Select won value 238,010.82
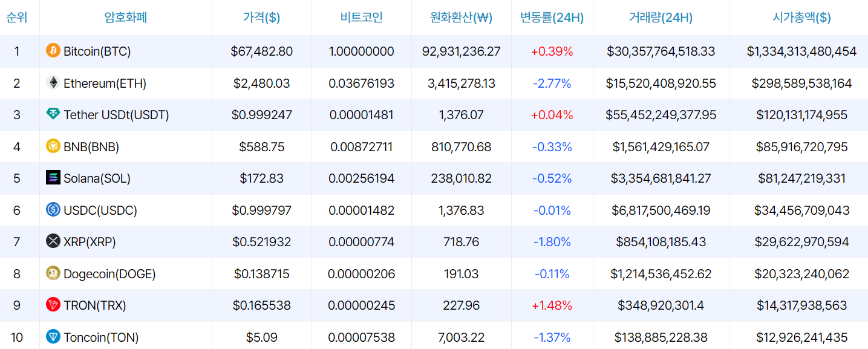 pyautogui.click(x=461, y=178)
